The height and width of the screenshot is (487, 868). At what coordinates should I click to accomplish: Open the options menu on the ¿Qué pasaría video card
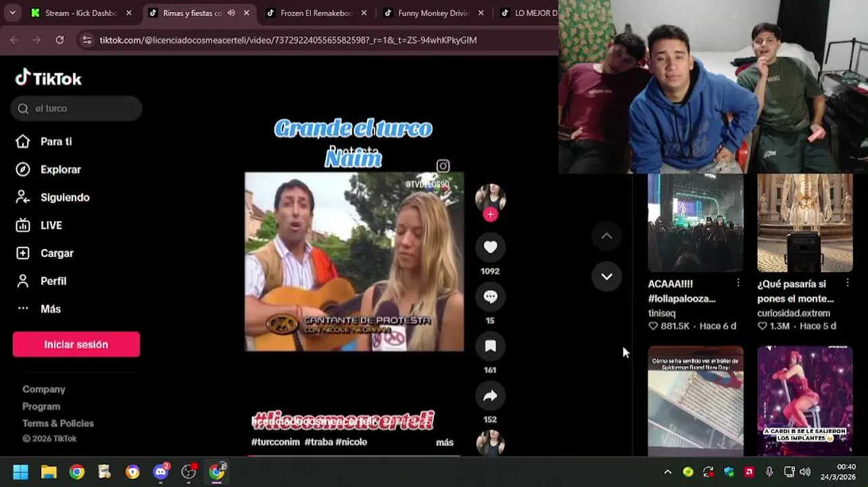click(x=848, y=283)
